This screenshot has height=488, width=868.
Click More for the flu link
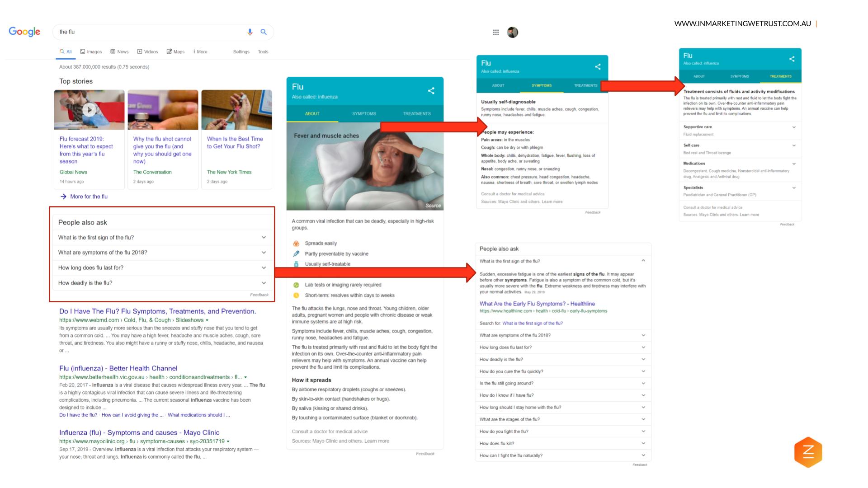point(89,197)
